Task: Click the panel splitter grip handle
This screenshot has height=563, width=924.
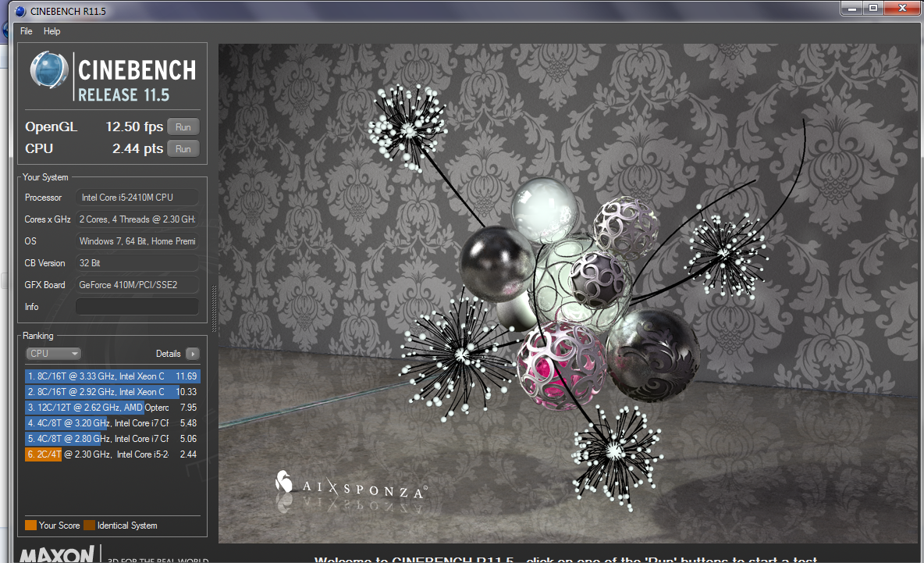Action: tap(214, 308)
